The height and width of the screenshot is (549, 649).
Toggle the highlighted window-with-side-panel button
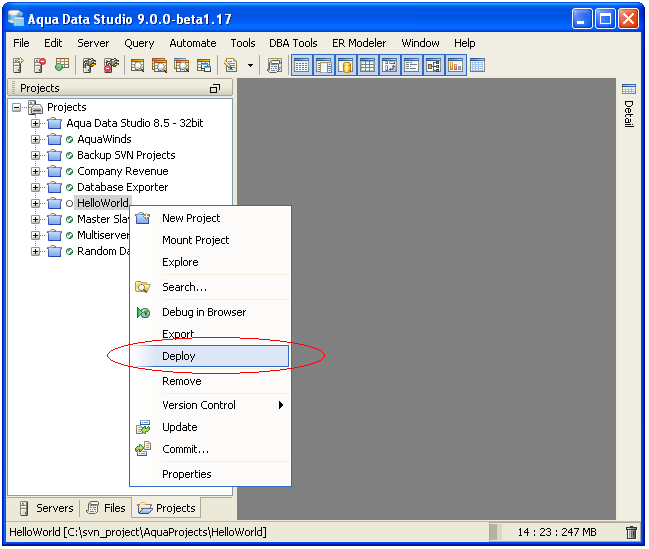324,65
